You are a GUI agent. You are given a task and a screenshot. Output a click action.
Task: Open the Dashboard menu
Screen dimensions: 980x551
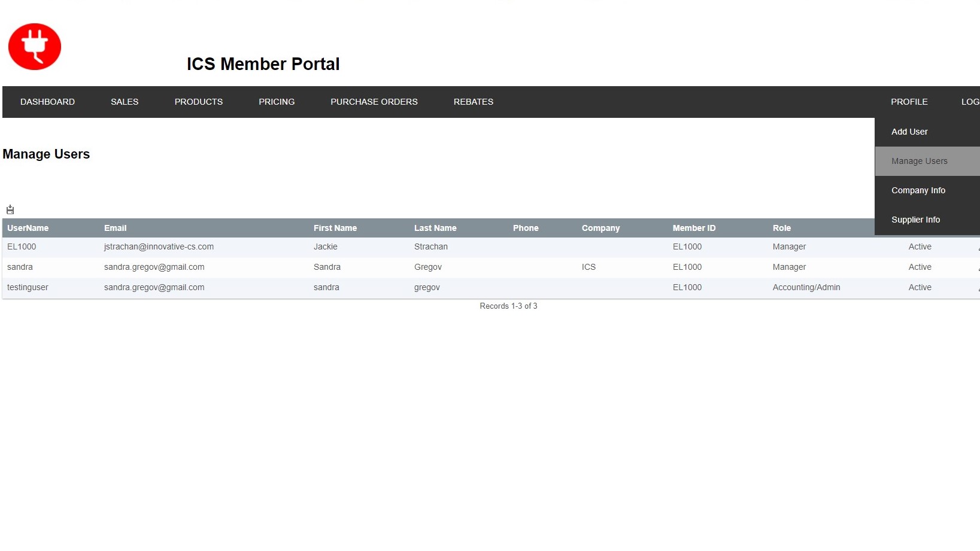click(x=47, y=102)
